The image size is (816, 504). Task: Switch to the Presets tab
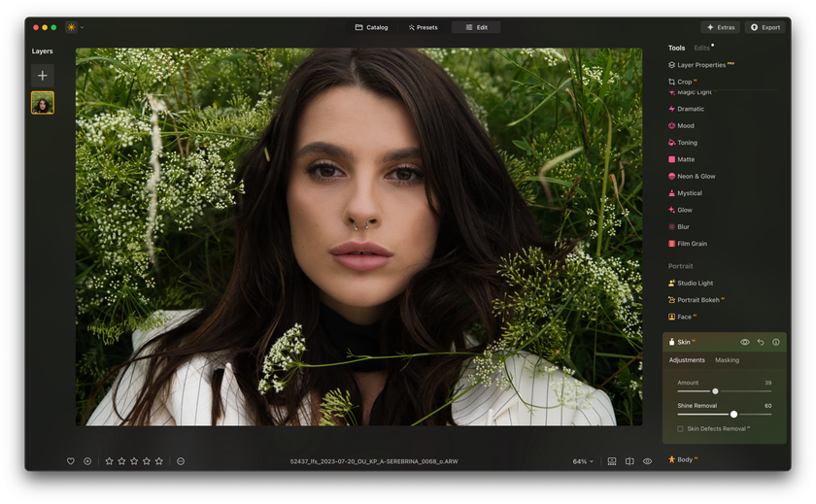(424, 27)
